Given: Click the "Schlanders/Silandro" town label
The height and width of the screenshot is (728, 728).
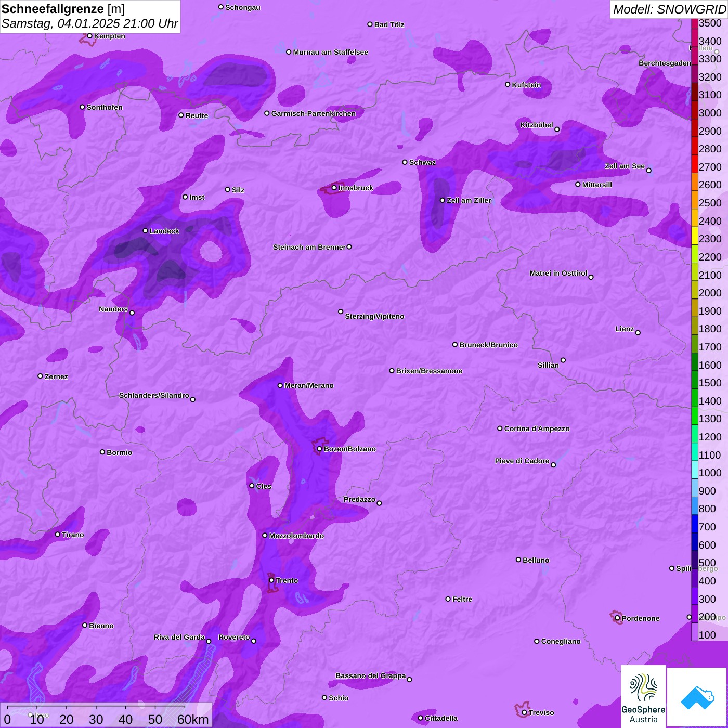Looking at the screenshot, I should click(154, 395).
